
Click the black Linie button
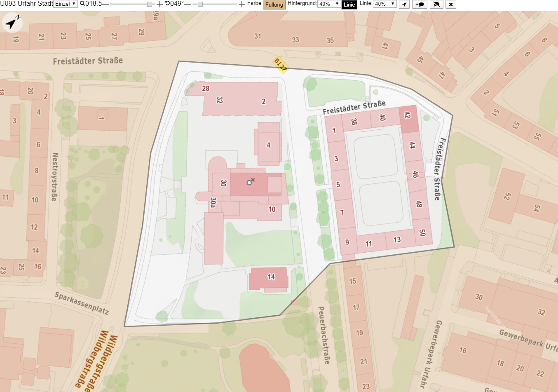349,5
